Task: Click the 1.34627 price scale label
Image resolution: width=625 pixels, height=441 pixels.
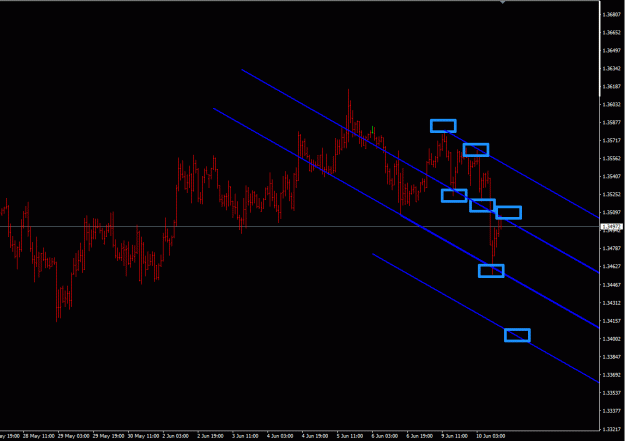Action: tap(612, 266)
